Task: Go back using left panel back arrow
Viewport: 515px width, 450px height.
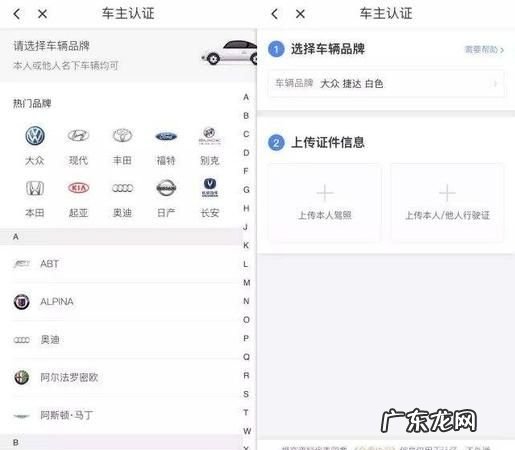Action: (x=17, y=14)
